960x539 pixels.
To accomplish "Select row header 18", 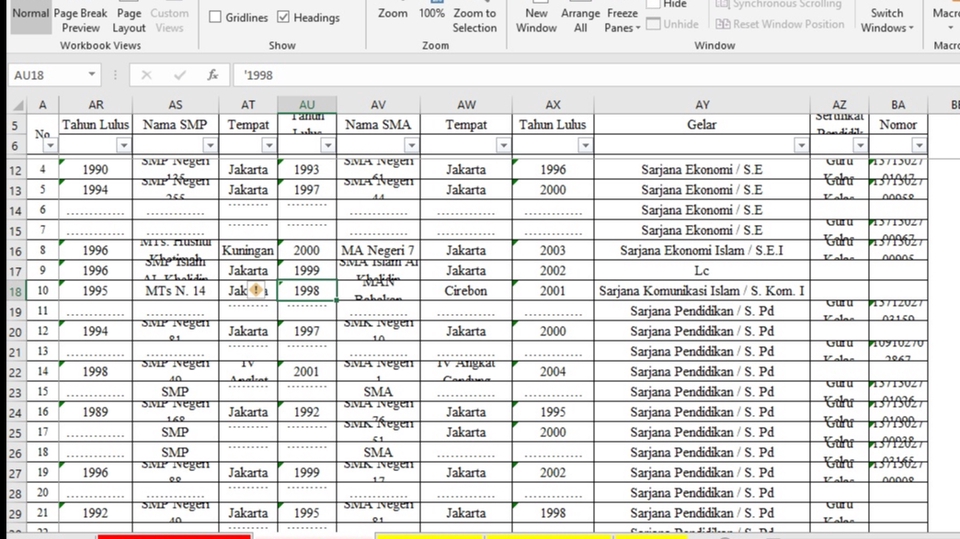I will [x=16, y=291].
